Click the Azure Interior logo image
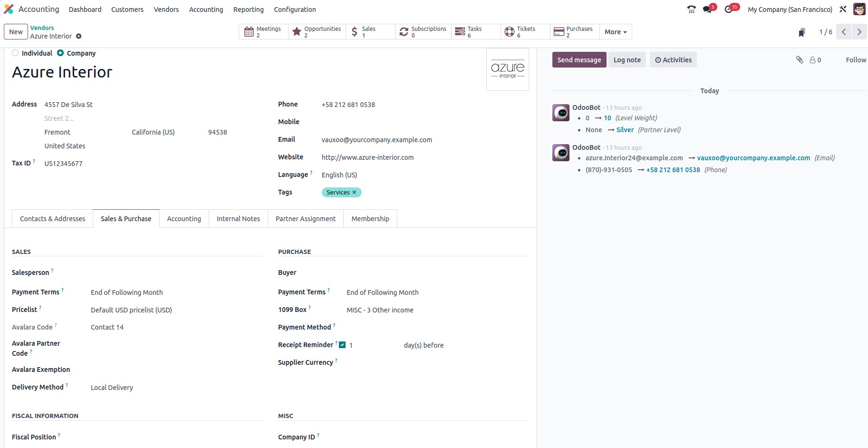 (508, 69)
